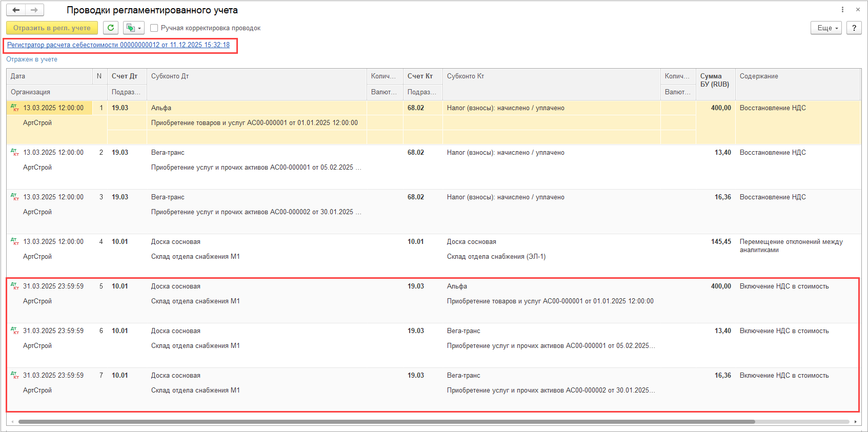Open the dropdown next to the refresh button
Screen dimensions: 868x432
[x=133, y=28]
